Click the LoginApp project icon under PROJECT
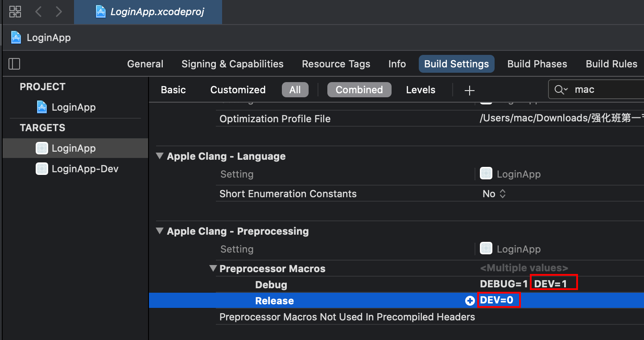The height and width of the screenshot is (340, 644). tap(42, 107)
